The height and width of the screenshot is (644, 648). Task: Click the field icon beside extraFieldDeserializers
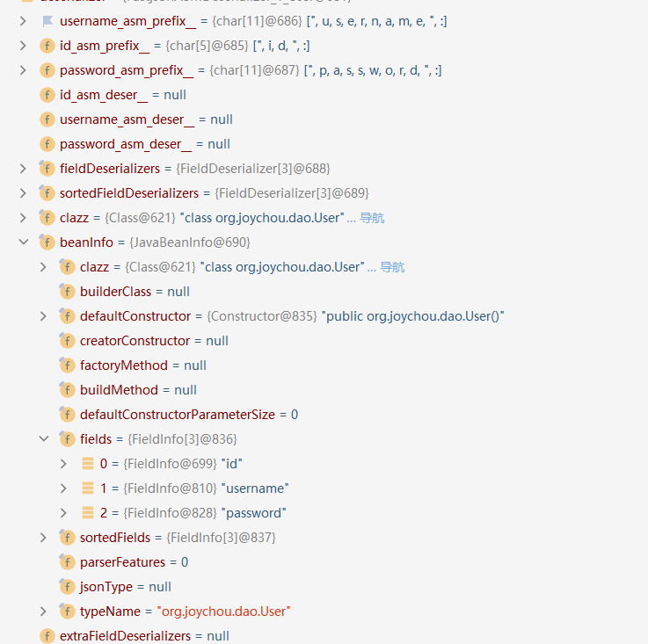47,635
